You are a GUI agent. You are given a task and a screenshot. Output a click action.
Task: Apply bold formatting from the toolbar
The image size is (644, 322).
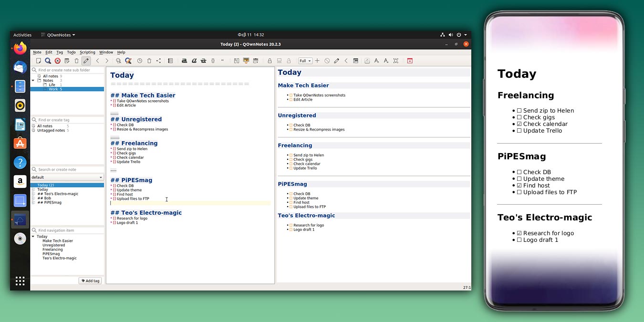pos(184,61)
